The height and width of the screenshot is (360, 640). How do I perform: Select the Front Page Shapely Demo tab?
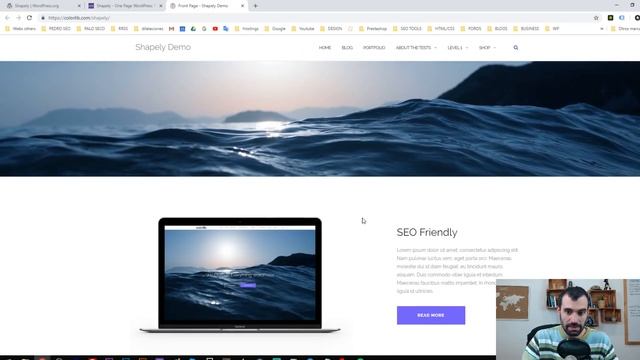207,6
